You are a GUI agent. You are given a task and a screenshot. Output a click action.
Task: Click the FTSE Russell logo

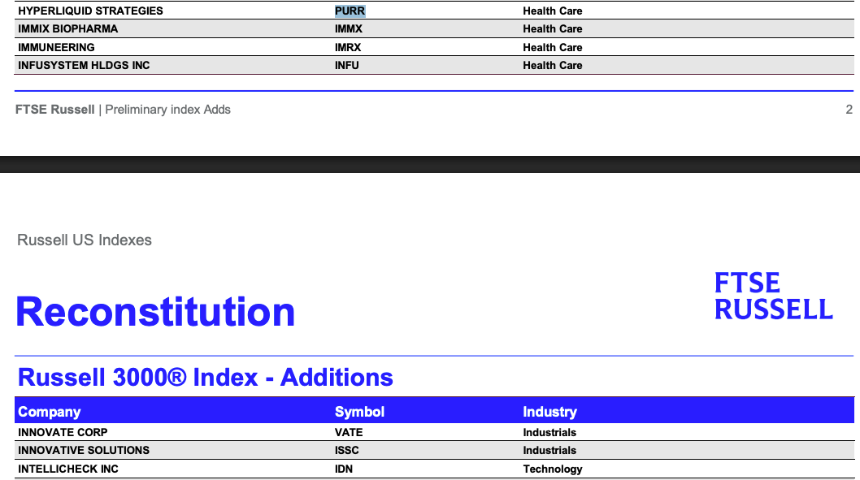pos(773,296)
